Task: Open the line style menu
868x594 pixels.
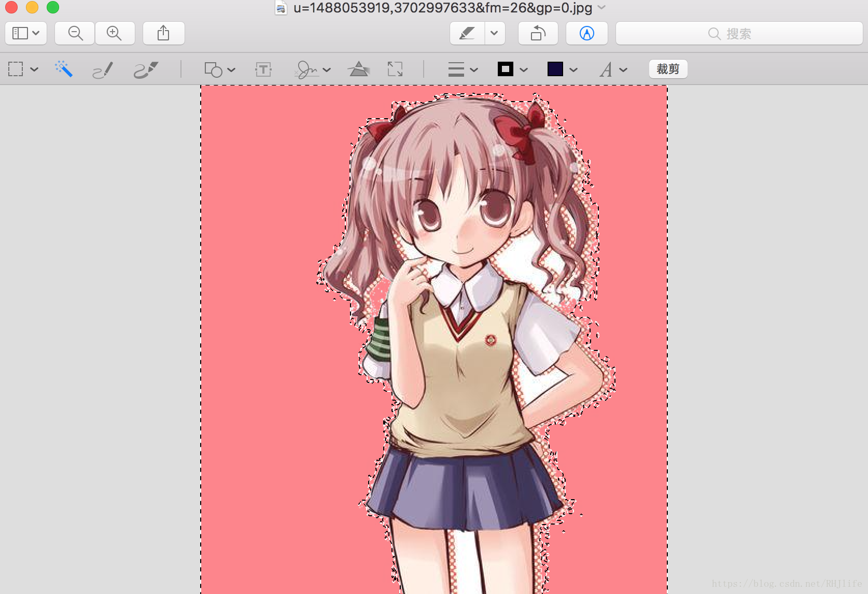Action: (x=456, y=69)
